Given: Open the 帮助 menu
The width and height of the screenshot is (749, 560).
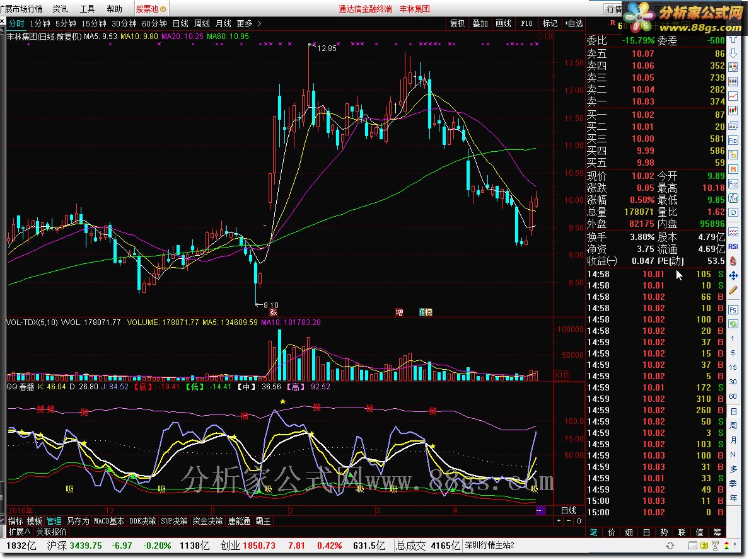Looking at the screenshot, I should [x=115, y=9].
